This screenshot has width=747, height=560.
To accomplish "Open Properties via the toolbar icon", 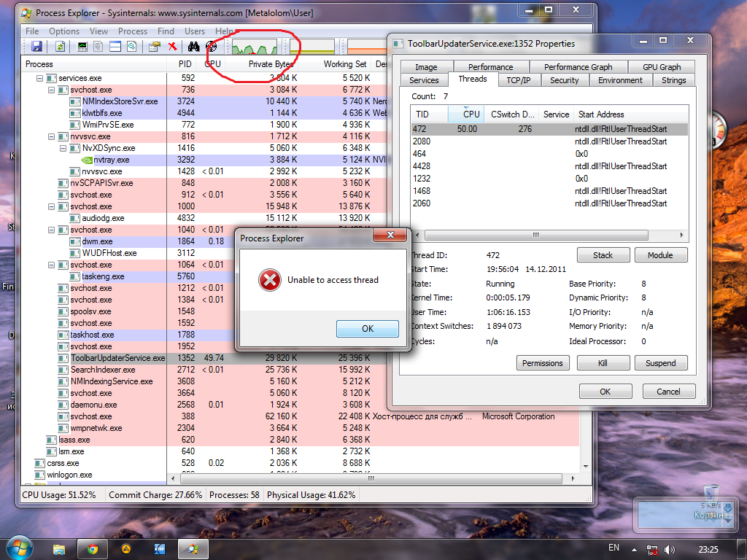I will [155, 46].
